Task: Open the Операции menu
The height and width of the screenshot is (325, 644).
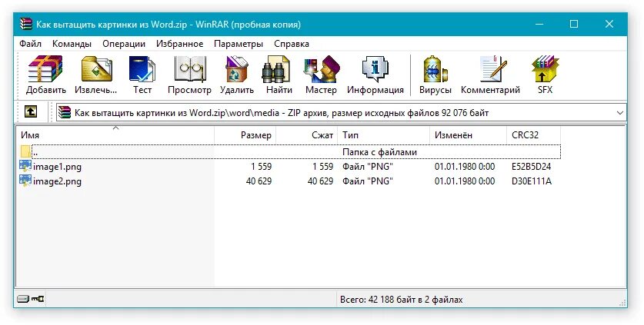Action: click(124, 44)
